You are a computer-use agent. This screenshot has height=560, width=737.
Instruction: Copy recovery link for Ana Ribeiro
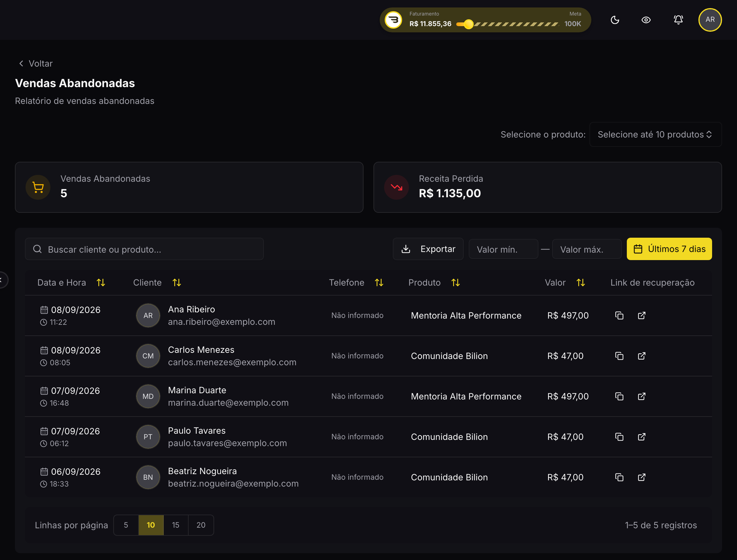(x=619, y=315)
